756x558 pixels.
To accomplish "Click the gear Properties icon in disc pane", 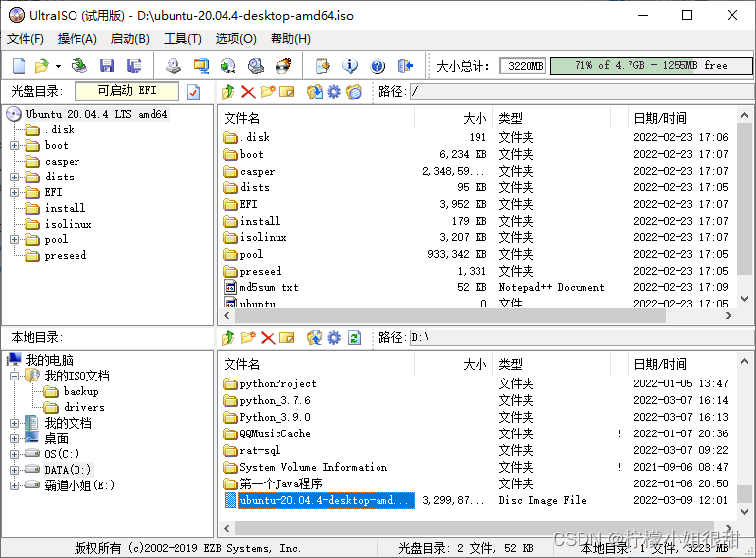I will [333, 91].
